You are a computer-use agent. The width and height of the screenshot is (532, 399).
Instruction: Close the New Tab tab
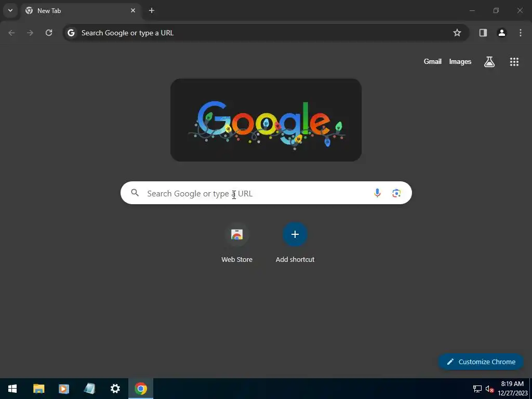tap(133, 10)
